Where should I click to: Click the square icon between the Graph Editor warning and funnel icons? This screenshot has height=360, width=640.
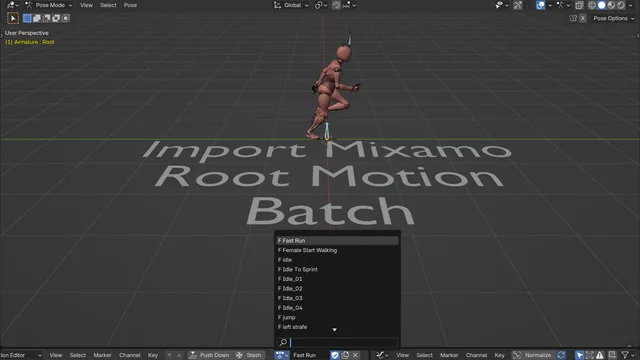[x=612, y=355]
